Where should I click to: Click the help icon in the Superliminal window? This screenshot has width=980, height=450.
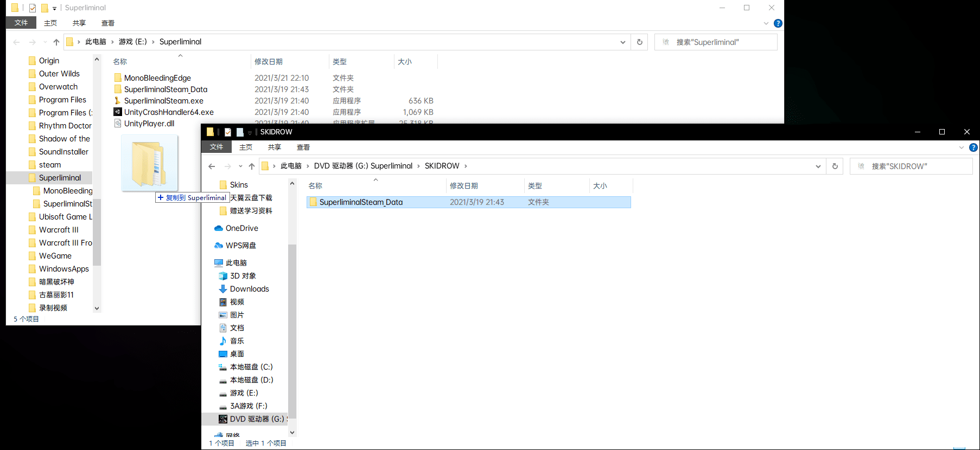click(778, 23)
